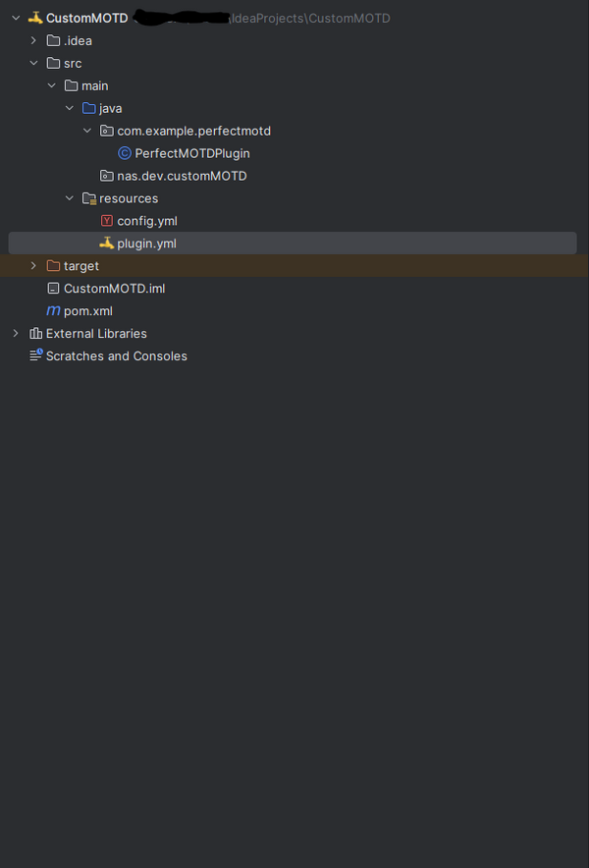Click the main folder icon
Viewport: 589px width, 868px height.
pyautogui.click(x=71, y=85)
